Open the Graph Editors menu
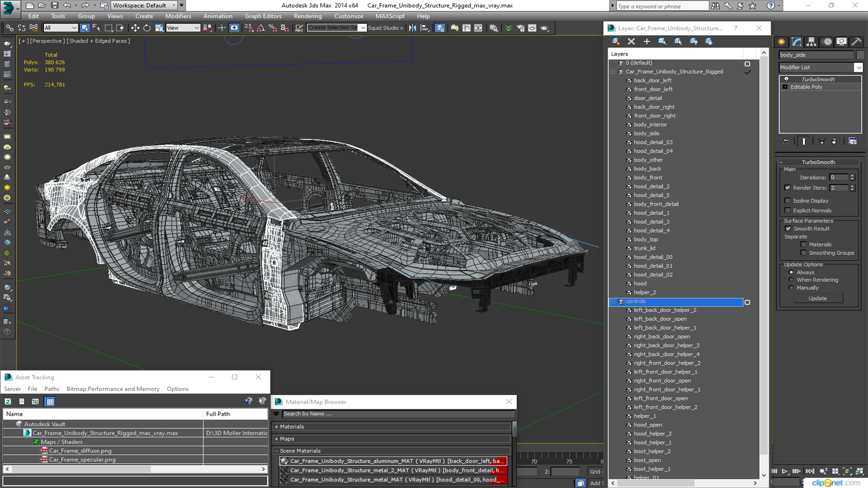868x488 pixels. [263, 16]
